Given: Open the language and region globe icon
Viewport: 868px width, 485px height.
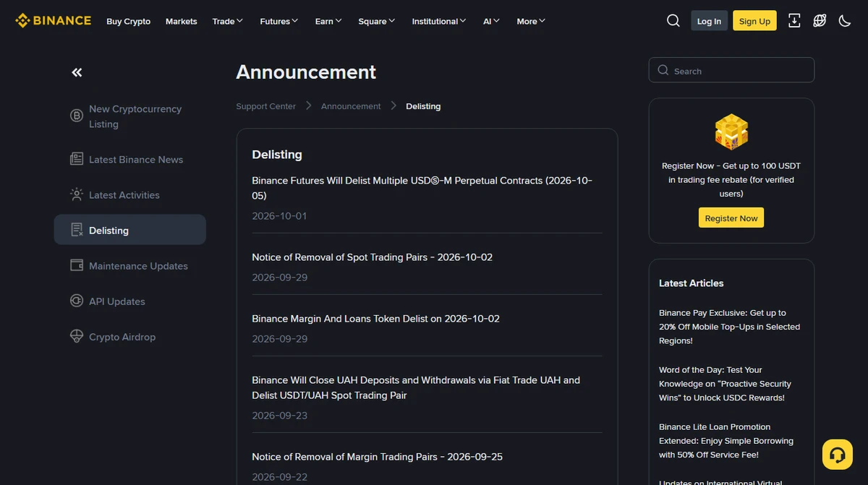Looking at the screenshot, I should (x=820, y=21).
